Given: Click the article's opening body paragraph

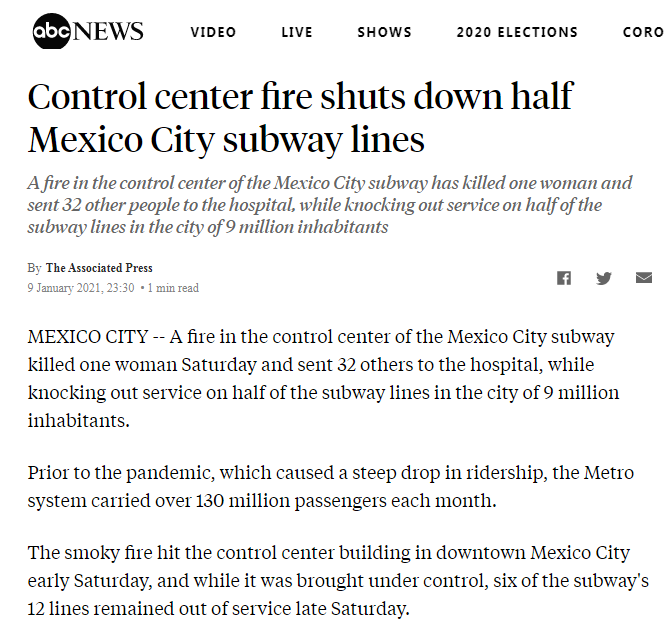Looking at the screenshot, I should (x=324, y=378).
